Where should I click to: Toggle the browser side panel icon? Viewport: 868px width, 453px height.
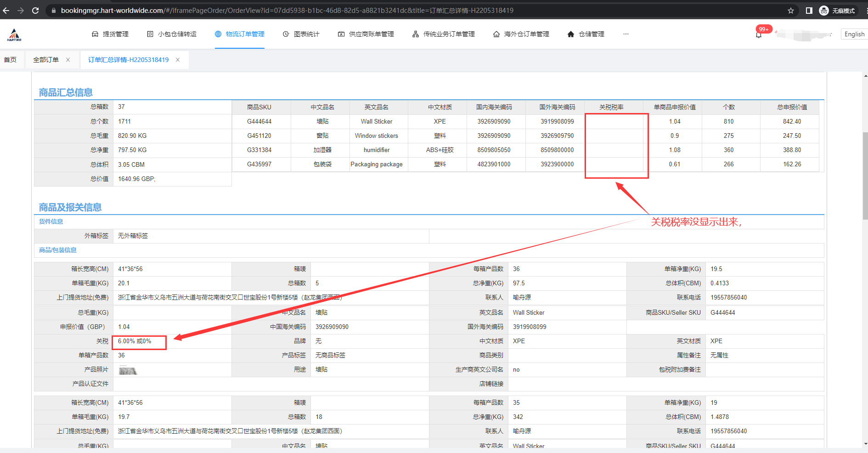point(809,11)
